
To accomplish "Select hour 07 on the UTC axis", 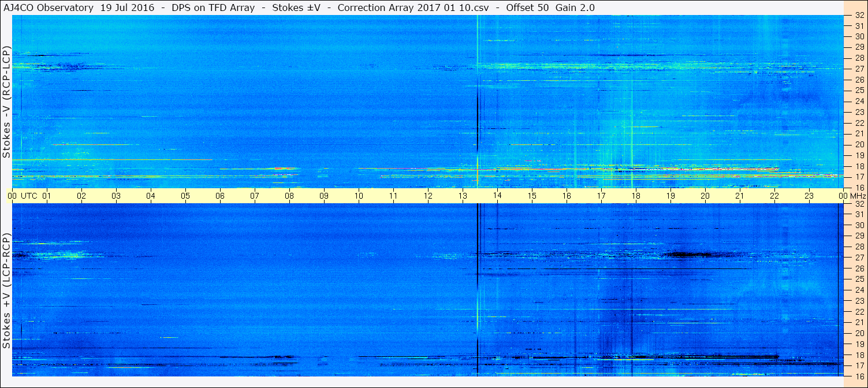I will [255, 196].
